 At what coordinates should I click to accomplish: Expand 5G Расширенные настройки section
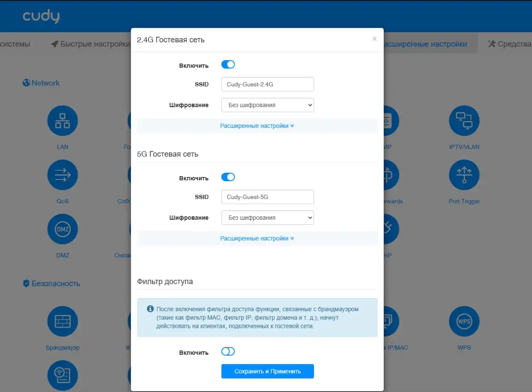pos(257,238)
